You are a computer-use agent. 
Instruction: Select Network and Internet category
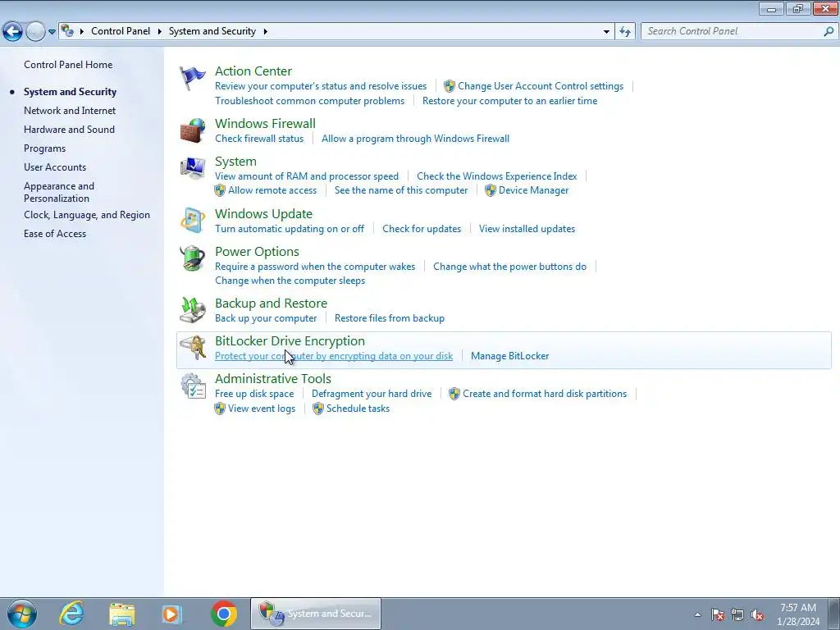click(70, 111)
